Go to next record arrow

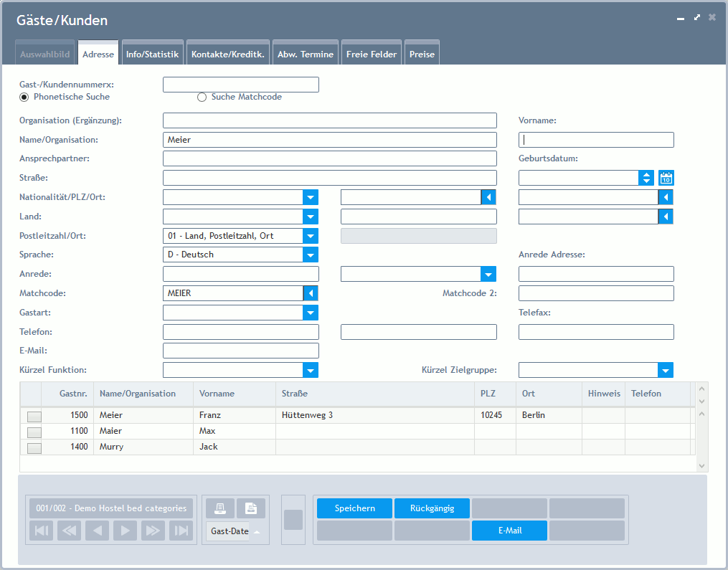click(x=125, y=531)
